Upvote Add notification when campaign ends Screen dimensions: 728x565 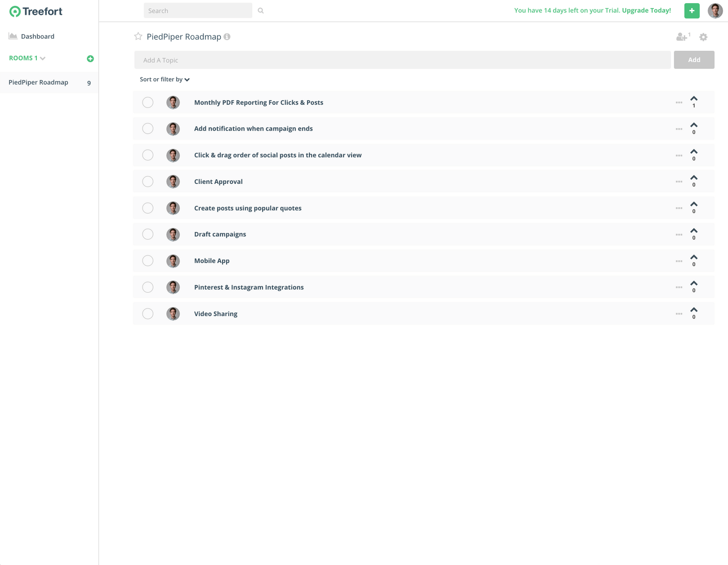click(x=694, y=125)
